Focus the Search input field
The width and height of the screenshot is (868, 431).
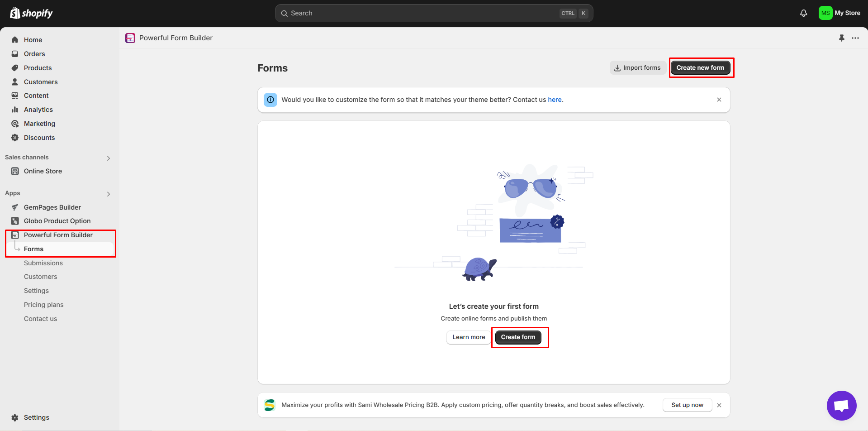(x=421, y=13)
